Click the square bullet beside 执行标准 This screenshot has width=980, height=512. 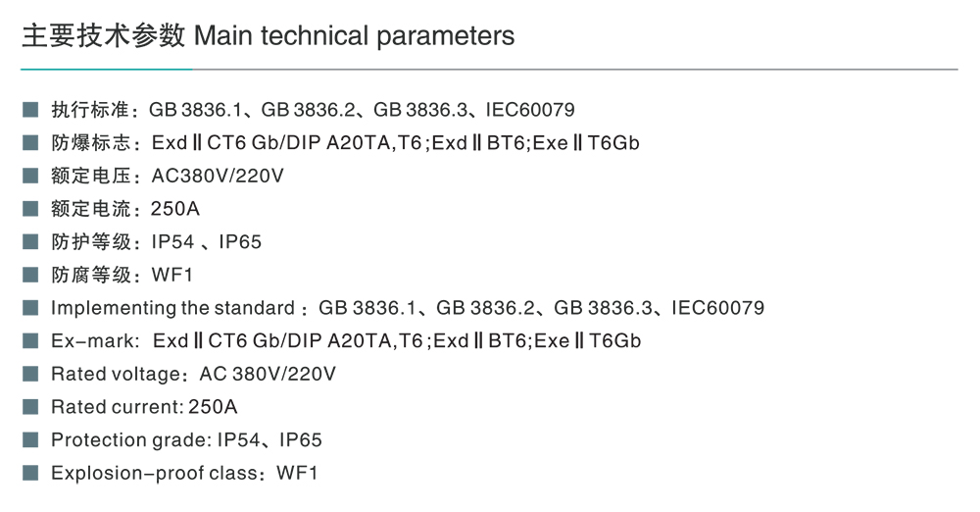pos(30,109)
